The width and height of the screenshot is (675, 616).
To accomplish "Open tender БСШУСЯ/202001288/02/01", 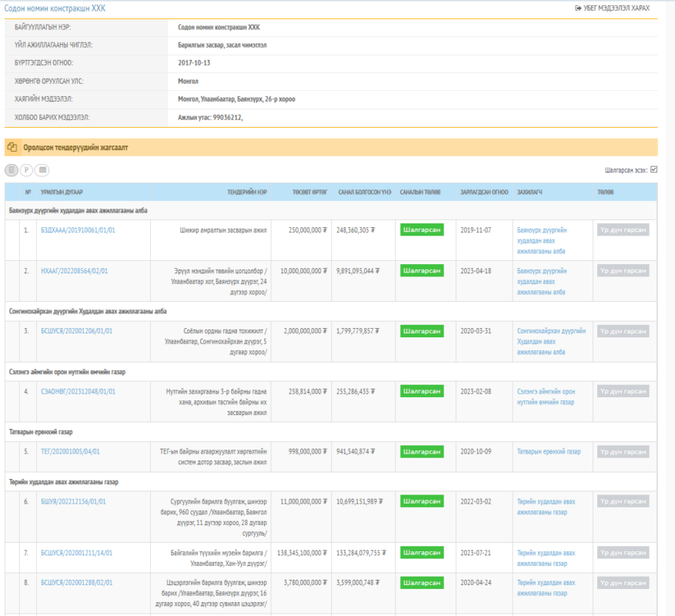I will point(77,582).
